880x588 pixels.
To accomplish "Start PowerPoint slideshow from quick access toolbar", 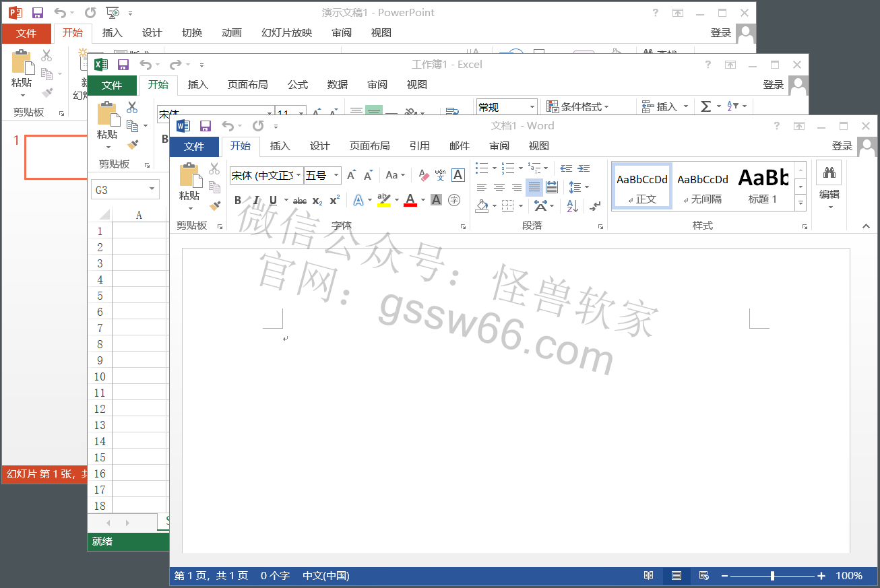I will pyautogui.click(x=113, y=13).
